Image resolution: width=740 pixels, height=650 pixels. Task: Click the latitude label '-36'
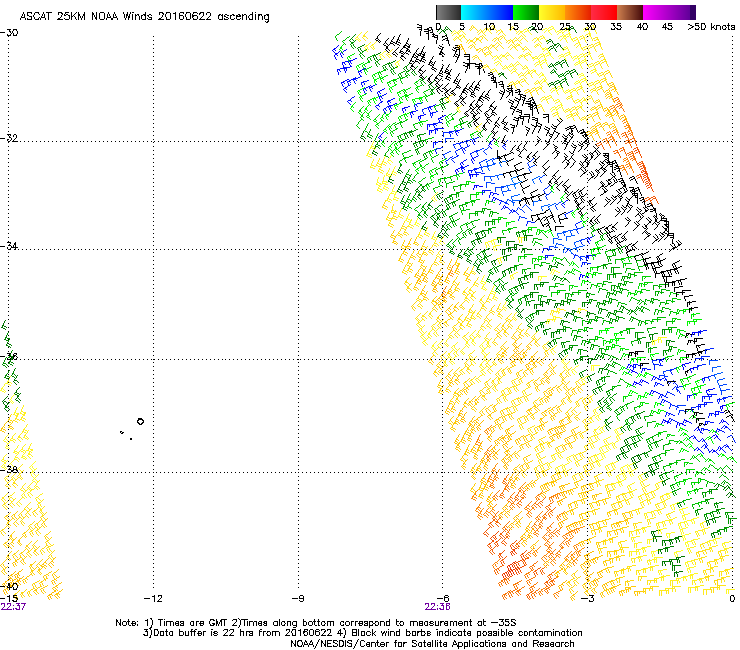(x=9, y=356)
